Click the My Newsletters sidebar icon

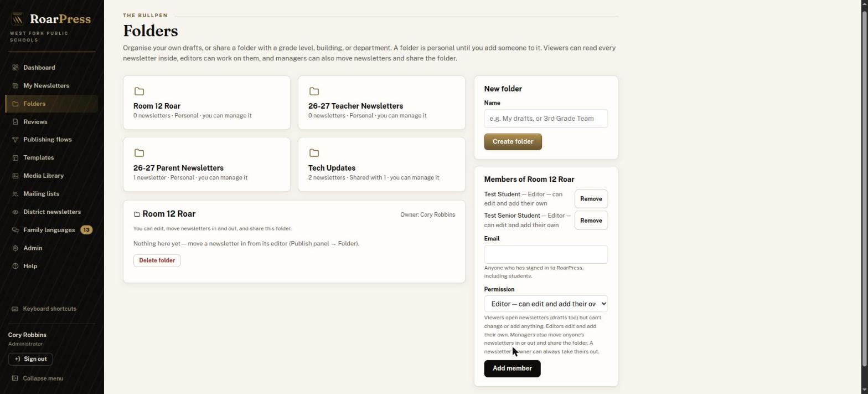click(x=15, y=86)
